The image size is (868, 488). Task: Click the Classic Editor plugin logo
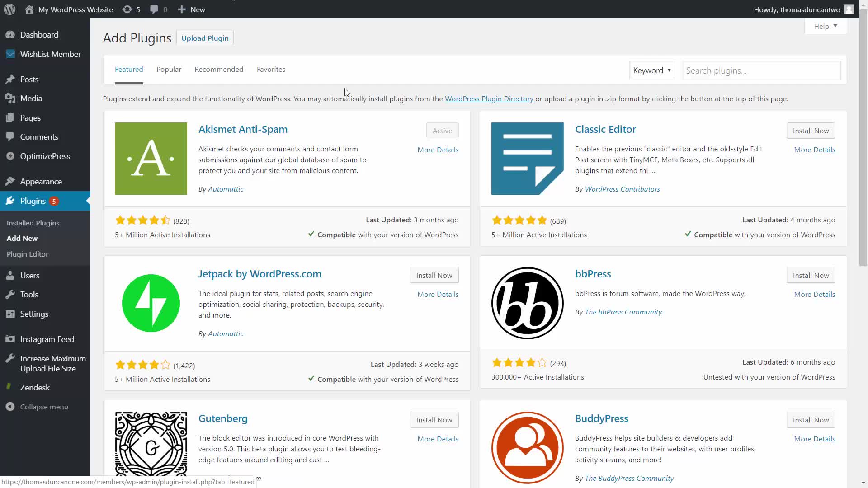pyautogui.click(x=528, y=159)
